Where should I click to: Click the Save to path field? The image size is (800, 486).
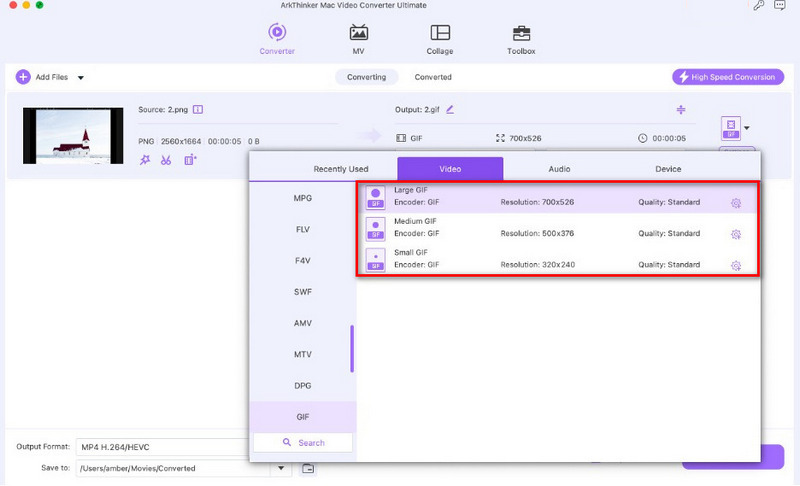[173, 468]
